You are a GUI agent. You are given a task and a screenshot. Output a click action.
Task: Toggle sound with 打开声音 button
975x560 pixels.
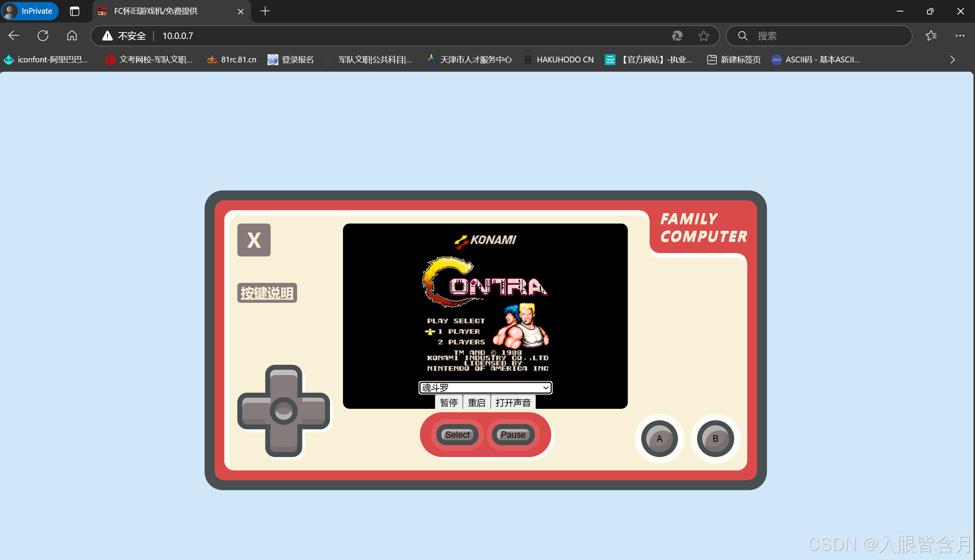coord(513,402)
